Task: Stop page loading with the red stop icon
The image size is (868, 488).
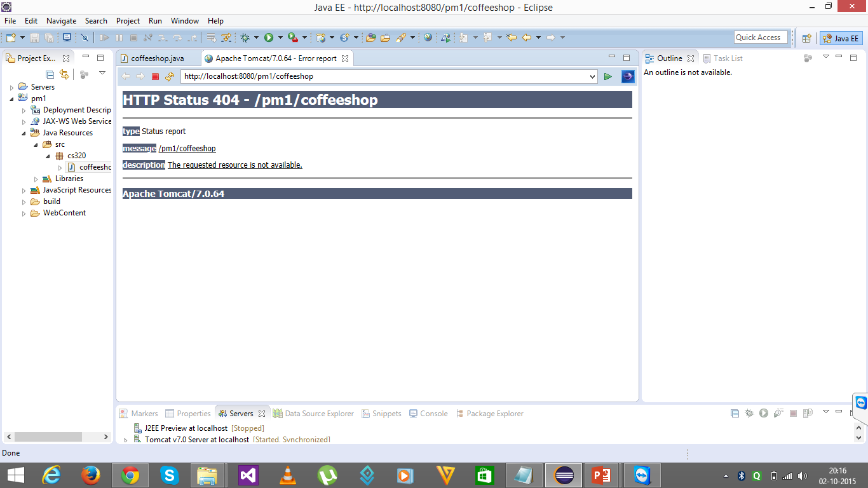Action: [155, 77]
